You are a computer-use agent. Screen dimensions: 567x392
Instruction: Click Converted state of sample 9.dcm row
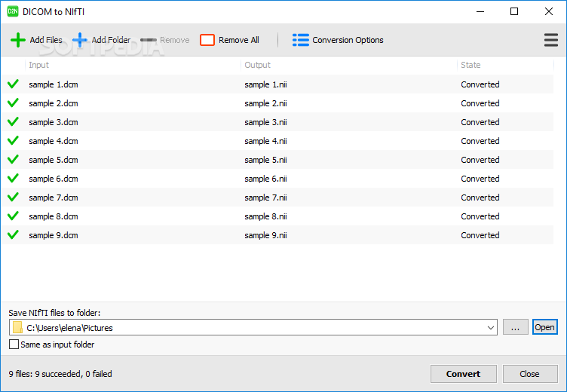pyautogui.click(x=480, y=235)
